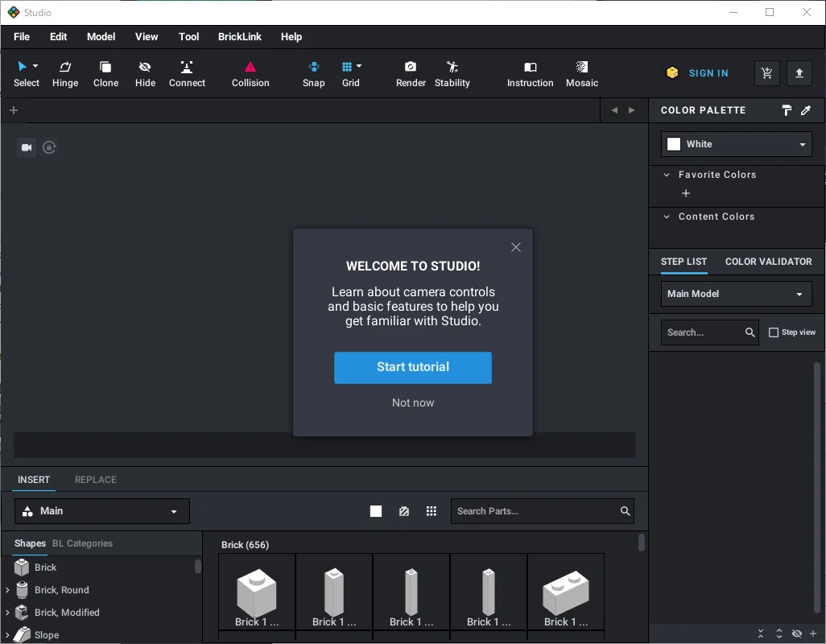Select the BL Categories tab
This screenshot has height=644, width=826.
click(82, 543)
